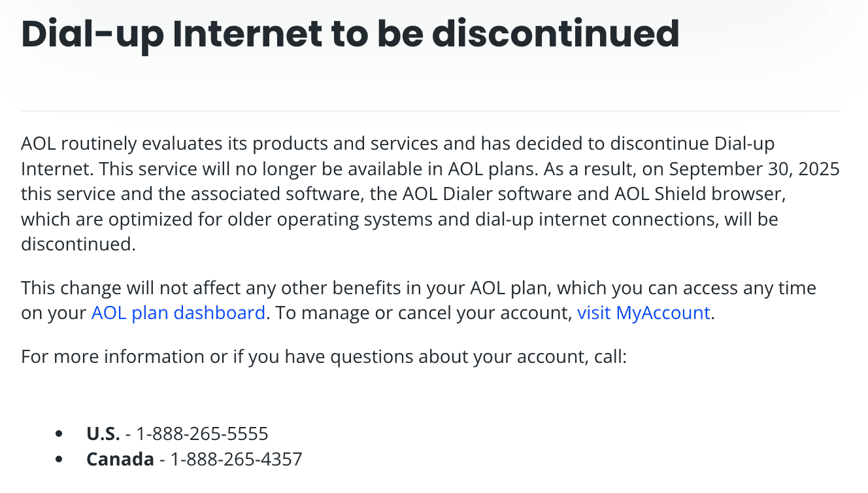Click the U.S. phone number 1-888-265-5555

(x=203, y=433)
